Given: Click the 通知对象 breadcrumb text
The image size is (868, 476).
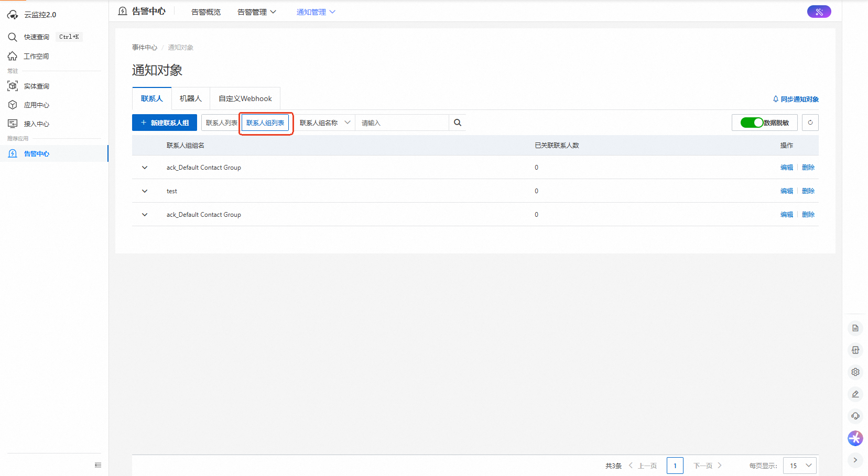Looking at the screenshot, I should (181, 48).
